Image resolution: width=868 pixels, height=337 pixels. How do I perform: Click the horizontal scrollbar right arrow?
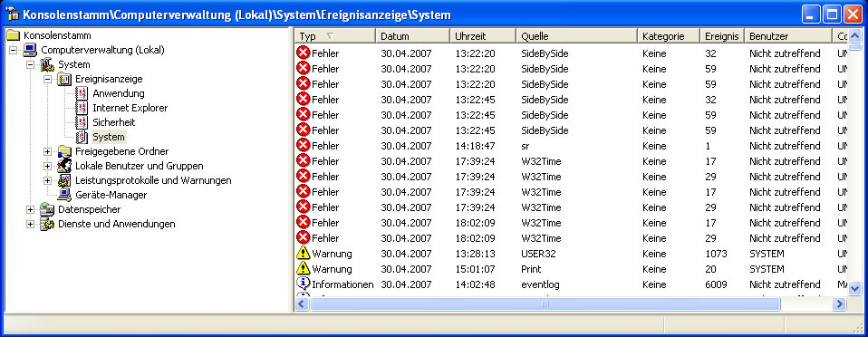pos(840,303)
